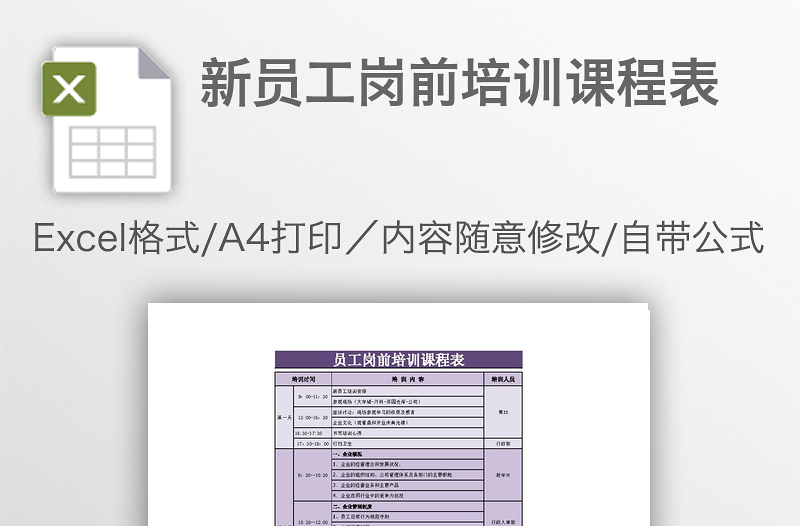This screenshot has width=800, height=526.
Task: Select the 16:30-17:30 time cell
Action: click(x=312, y=433)
